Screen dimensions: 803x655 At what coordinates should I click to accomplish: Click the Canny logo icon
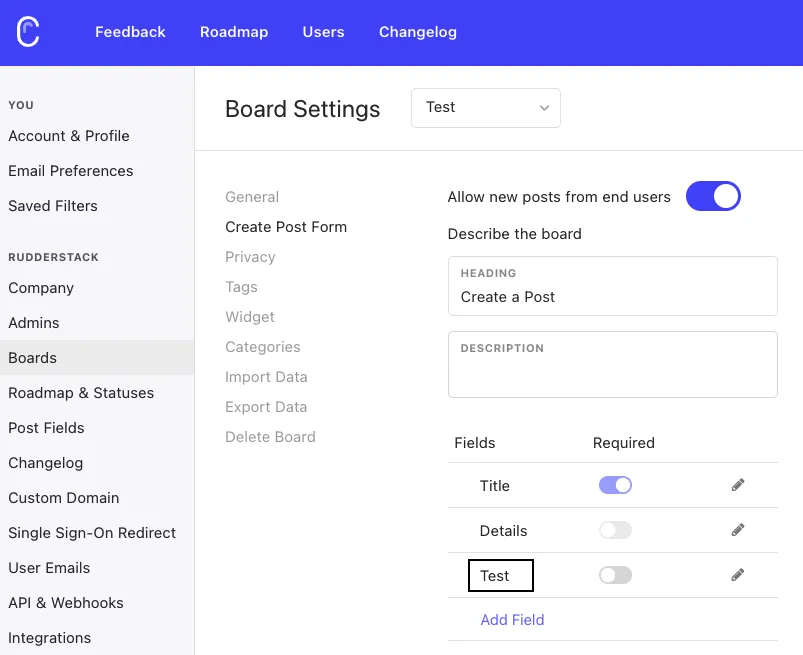[x=28, y=32]
